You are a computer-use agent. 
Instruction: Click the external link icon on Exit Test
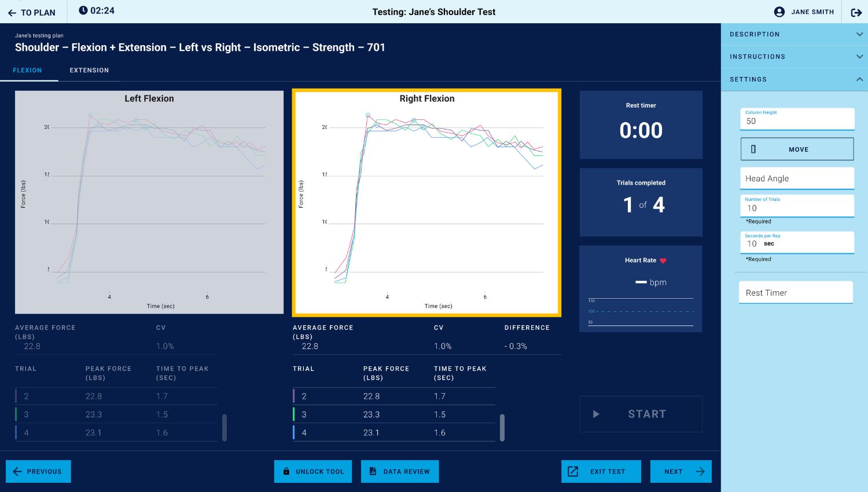pyautogui.click(x=573, y=471)
